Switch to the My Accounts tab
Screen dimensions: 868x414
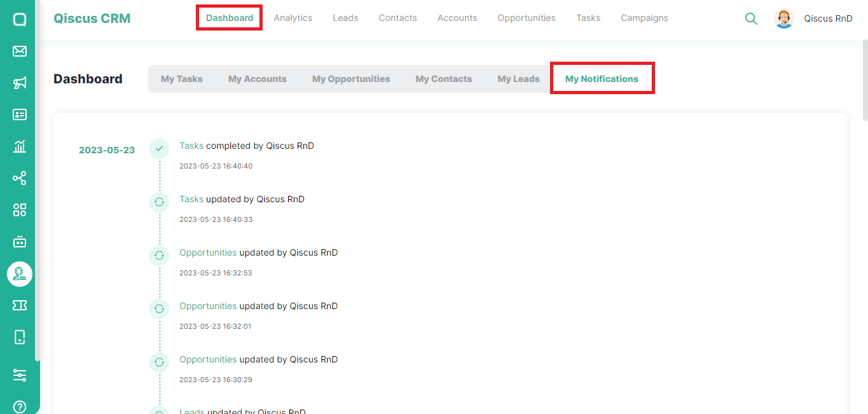point(258,79)
